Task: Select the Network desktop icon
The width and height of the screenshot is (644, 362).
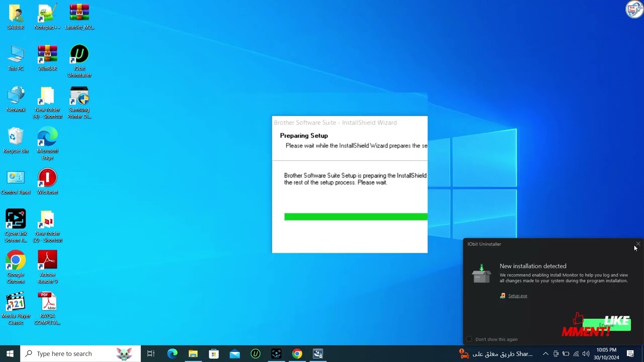Action: coord(16,100)
